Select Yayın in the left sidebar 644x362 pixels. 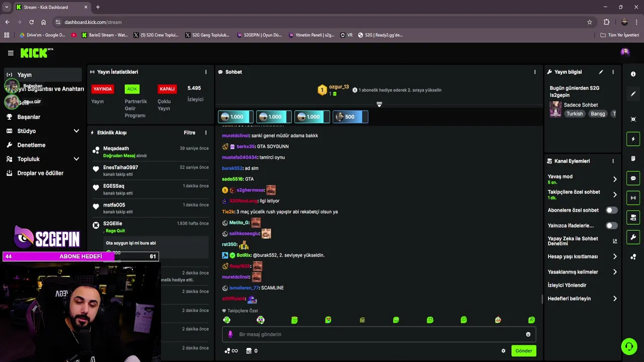click(43, 75)
